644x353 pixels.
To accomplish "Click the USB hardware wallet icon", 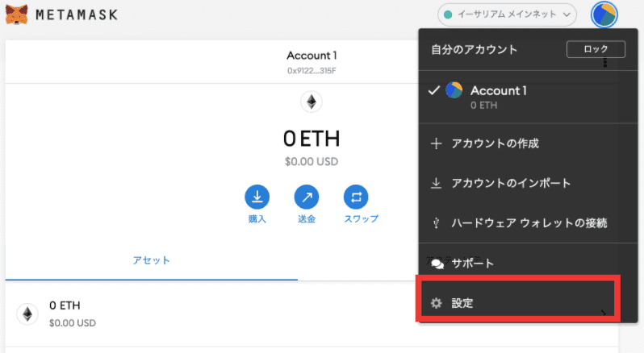I will (x=436, y=223).
